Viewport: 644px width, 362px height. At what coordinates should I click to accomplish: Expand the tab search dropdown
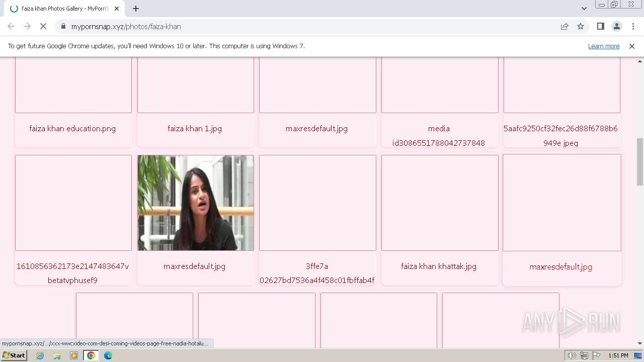point(584,9)
